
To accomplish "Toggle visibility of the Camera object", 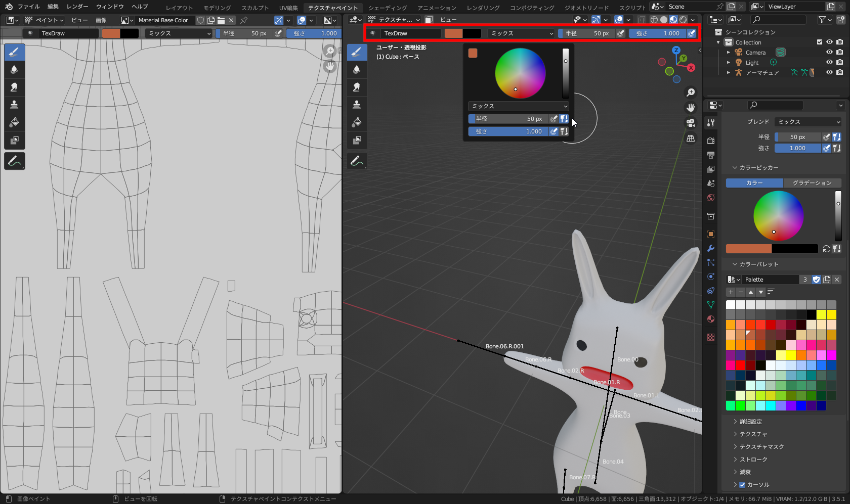I will click(829, 52).
